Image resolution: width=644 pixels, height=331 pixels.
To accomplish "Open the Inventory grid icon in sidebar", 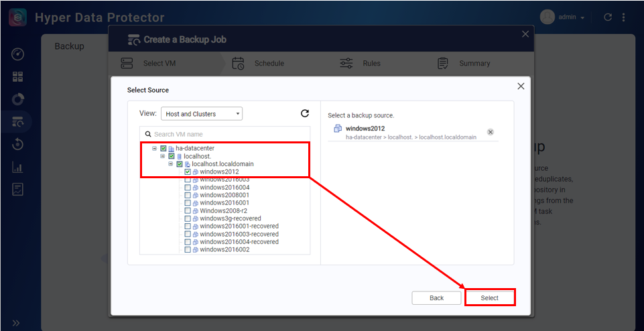I will click(x=17, y=77).
